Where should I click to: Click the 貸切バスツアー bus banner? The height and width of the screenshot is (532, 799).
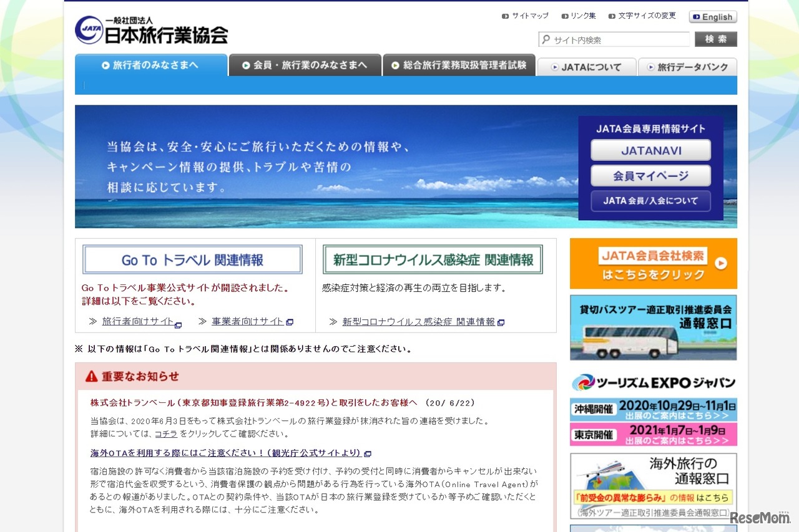pyautogui.click(x=652, y=327)
